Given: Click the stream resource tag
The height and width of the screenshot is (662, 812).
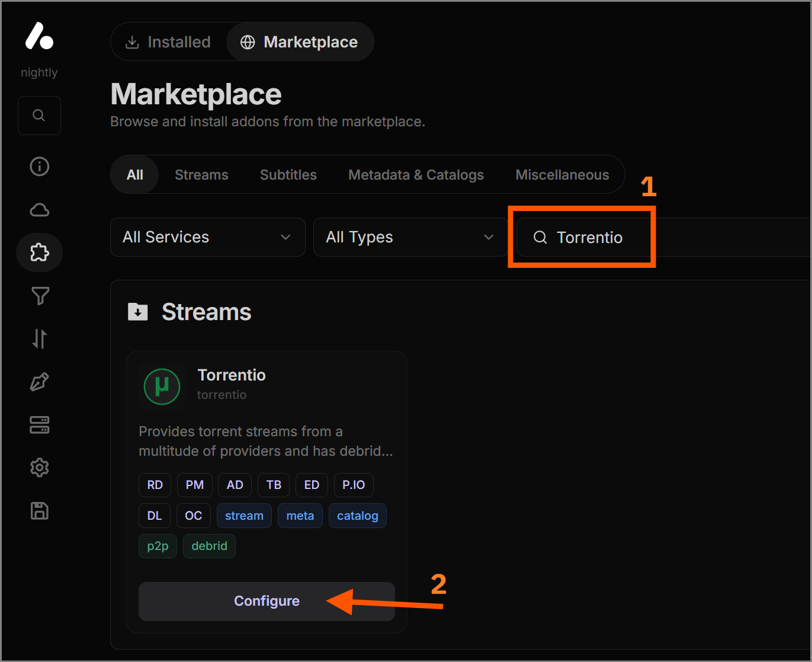Looking at the screenshot, I should pos(244,516).
